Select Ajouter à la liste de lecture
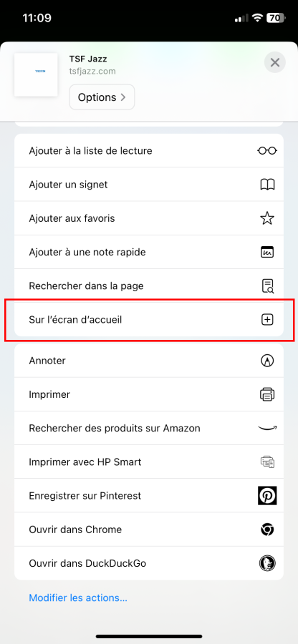This screenshot has height=644, width=298. (149, 151)
